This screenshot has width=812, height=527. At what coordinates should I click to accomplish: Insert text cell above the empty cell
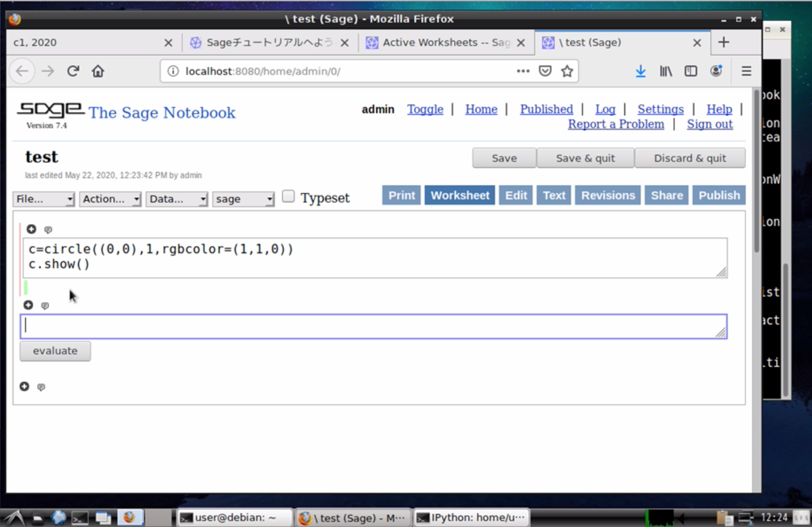tap(45, 306)
